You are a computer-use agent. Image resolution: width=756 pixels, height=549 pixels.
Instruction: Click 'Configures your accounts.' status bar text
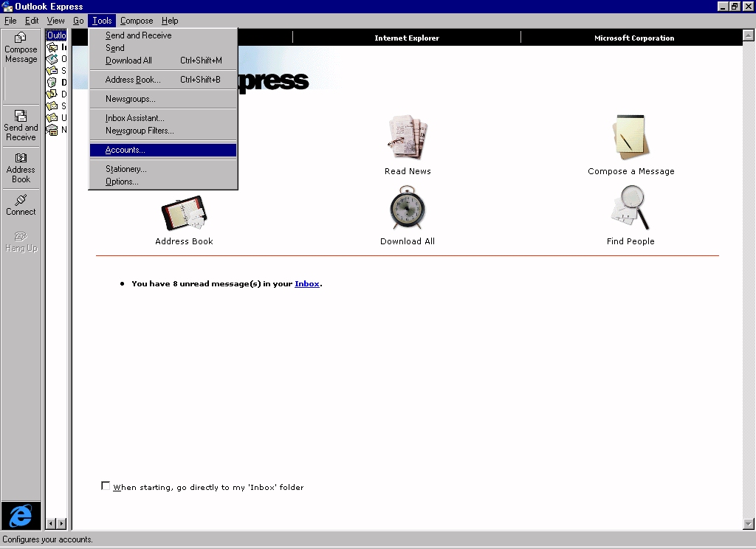tap(48, 539)
